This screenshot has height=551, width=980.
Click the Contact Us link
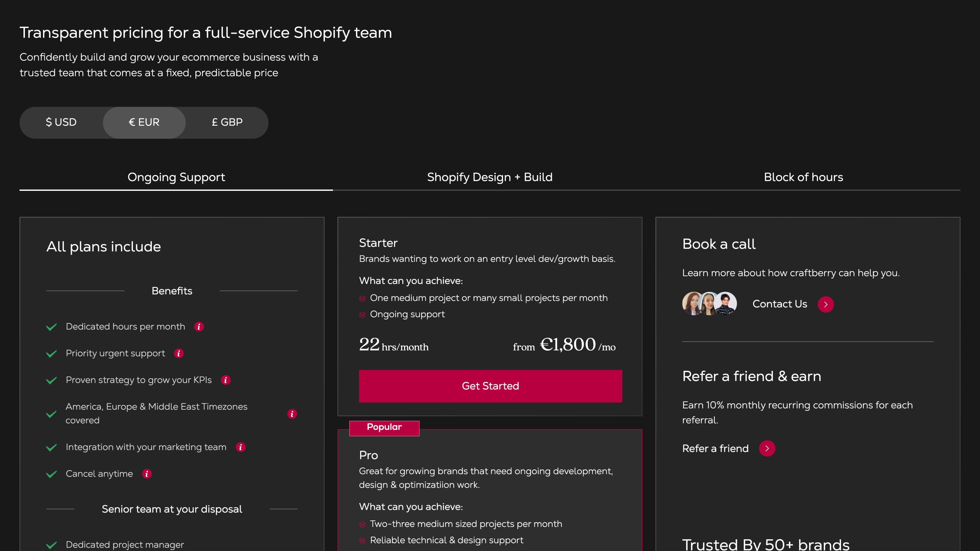pos(779,304)
